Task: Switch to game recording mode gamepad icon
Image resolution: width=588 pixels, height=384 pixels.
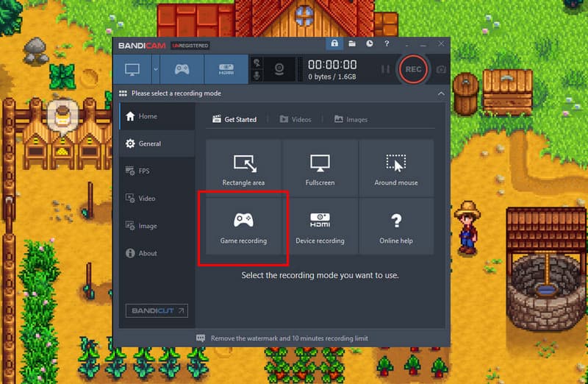Action: point(182,69)
